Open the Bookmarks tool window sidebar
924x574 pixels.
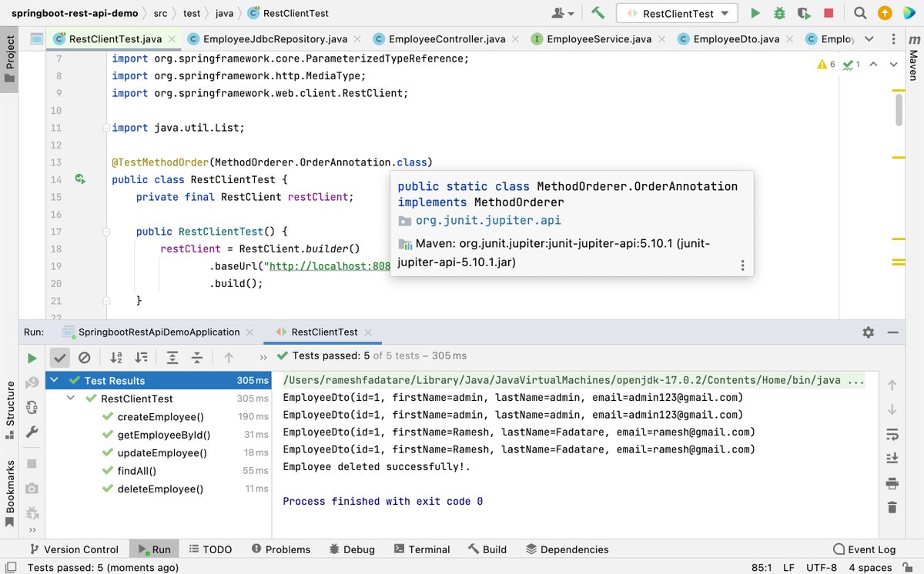point(10,494)
